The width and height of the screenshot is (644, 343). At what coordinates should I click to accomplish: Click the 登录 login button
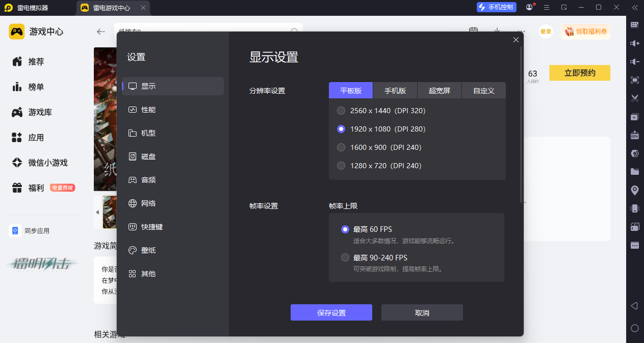546,32
